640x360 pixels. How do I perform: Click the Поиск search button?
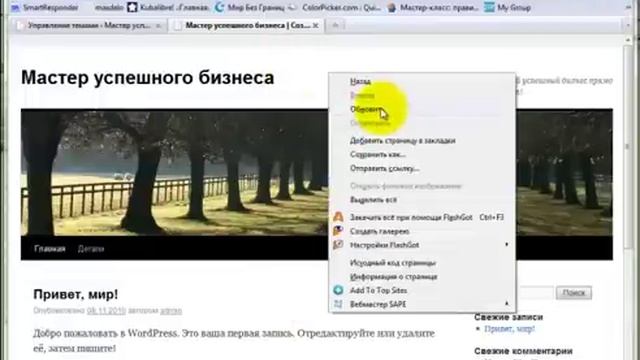click(573, 293)
